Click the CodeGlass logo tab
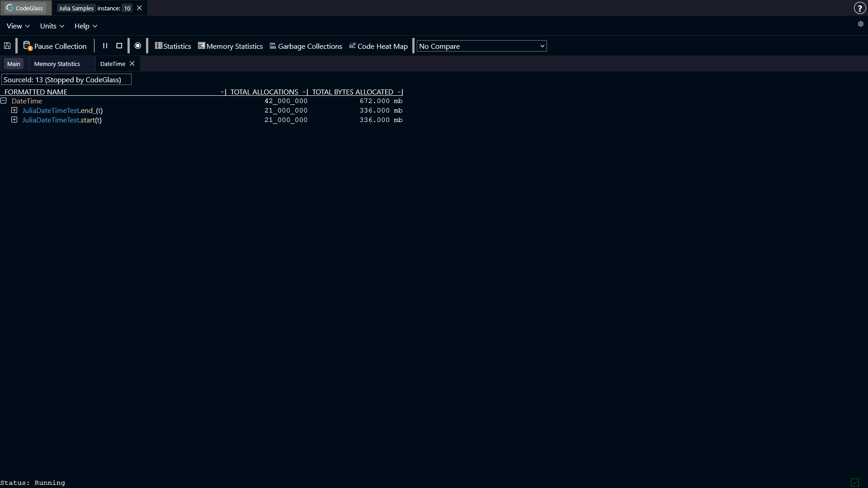This screenshot has height=488, width=868. pyautogui.click(x=25, y=8)
